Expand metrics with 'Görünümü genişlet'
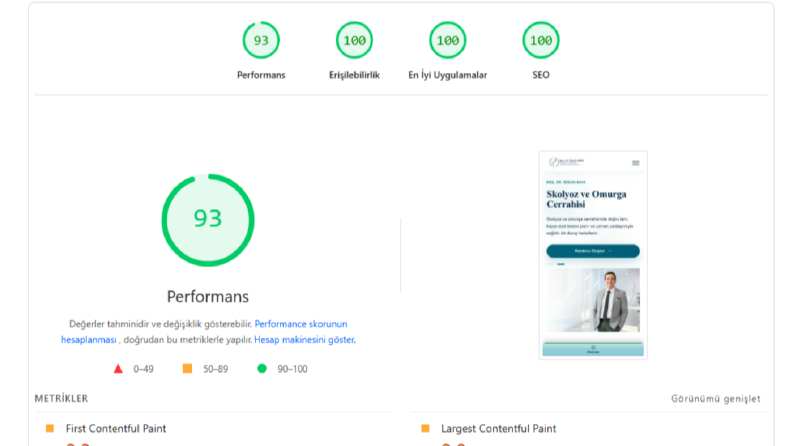This screenshot has height=446, width=793. coord(716,398)
